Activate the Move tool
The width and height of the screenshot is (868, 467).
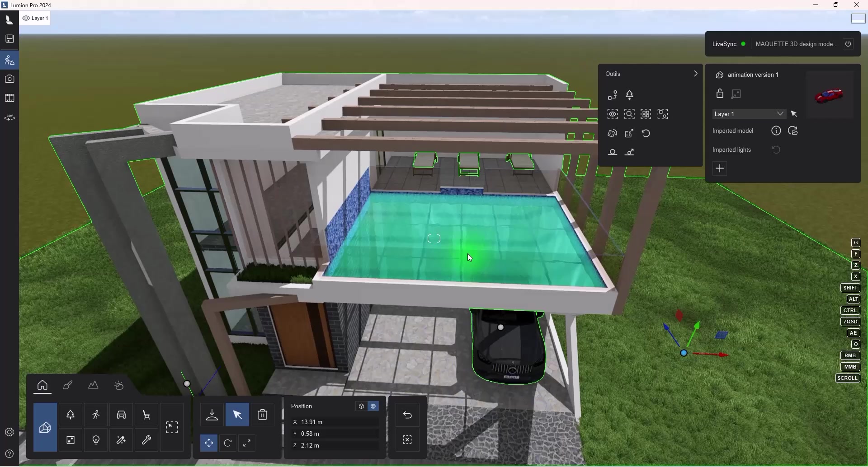[x=209, y=444]
